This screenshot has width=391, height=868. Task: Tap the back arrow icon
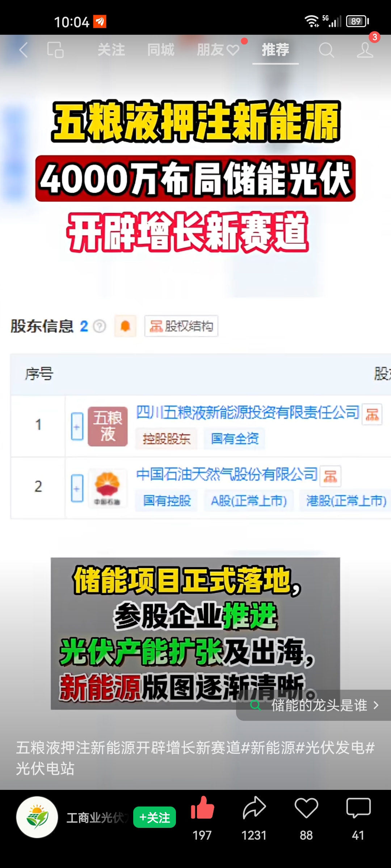click(24, 50)
